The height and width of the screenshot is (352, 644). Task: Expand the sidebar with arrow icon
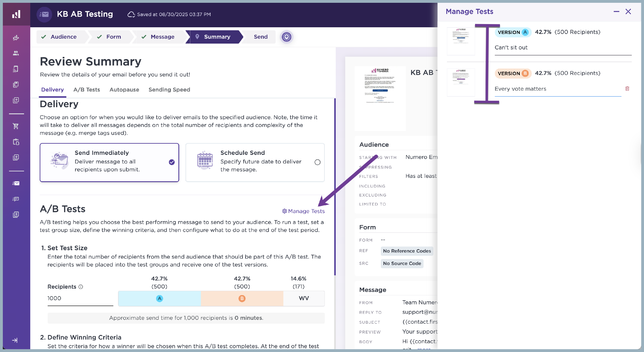tap(15, 340)
